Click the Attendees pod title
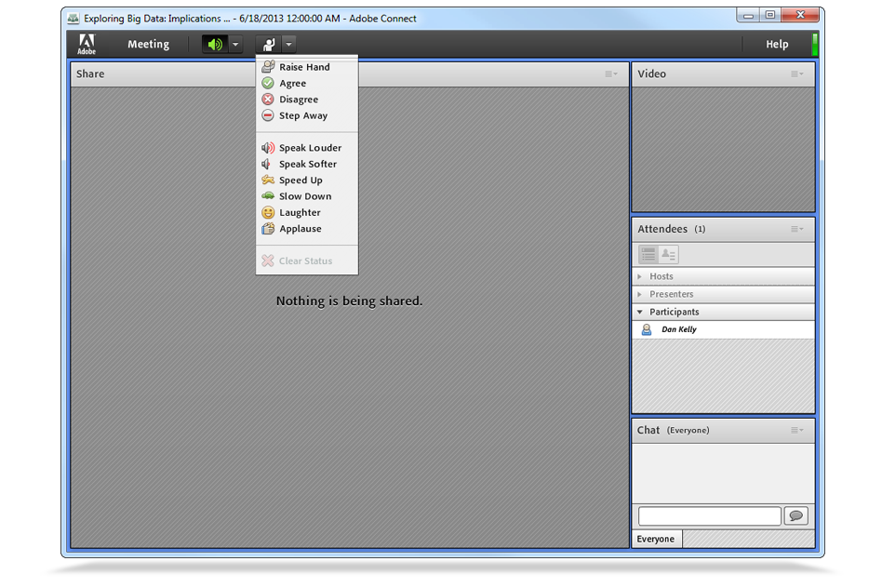 click(x=662, y=229)
